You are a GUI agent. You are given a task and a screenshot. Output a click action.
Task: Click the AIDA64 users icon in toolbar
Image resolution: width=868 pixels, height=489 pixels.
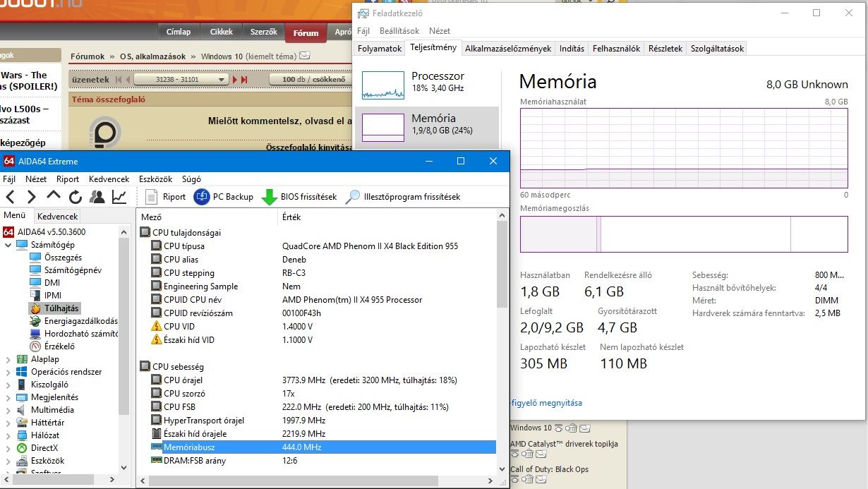click(97, 197)
